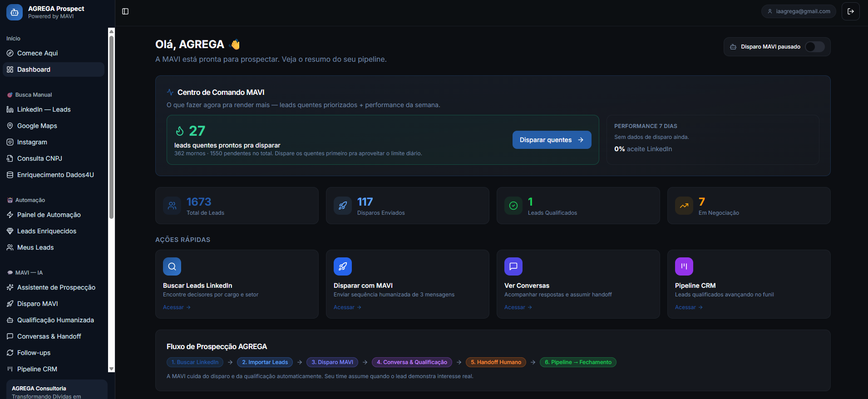Click the 117 Disparos Enviados value
The image size is (868, 399).
pyautogui.click(x=365, y=202)
